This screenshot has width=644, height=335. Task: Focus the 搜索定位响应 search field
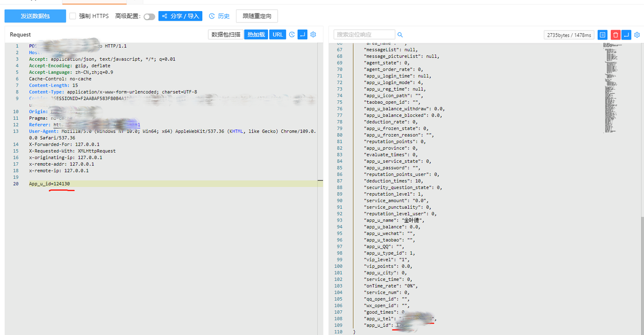[364, 35]
